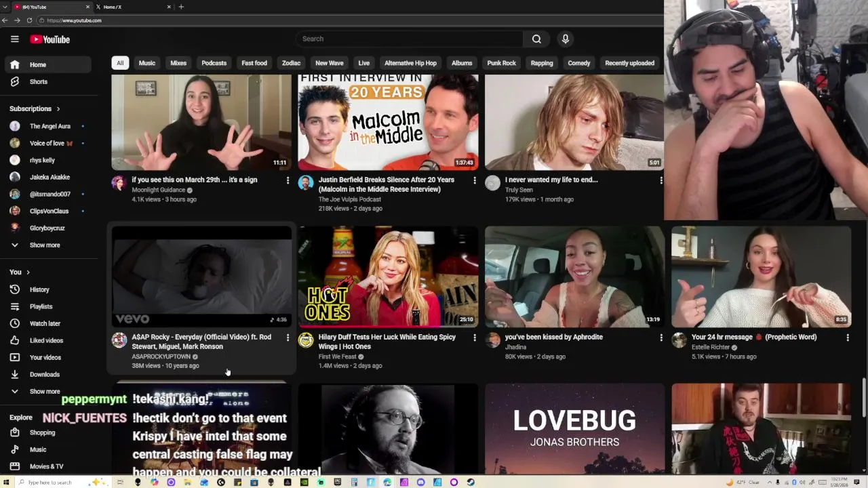
Task: Select the Rapping filter chip
Action: click(x=542, y=63)
